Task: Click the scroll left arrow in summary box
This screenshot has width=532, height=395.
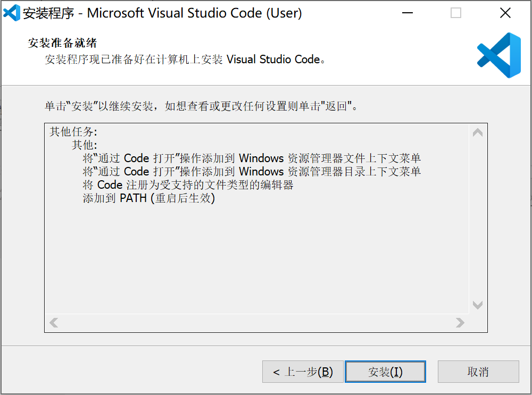Action: [54, 323]
